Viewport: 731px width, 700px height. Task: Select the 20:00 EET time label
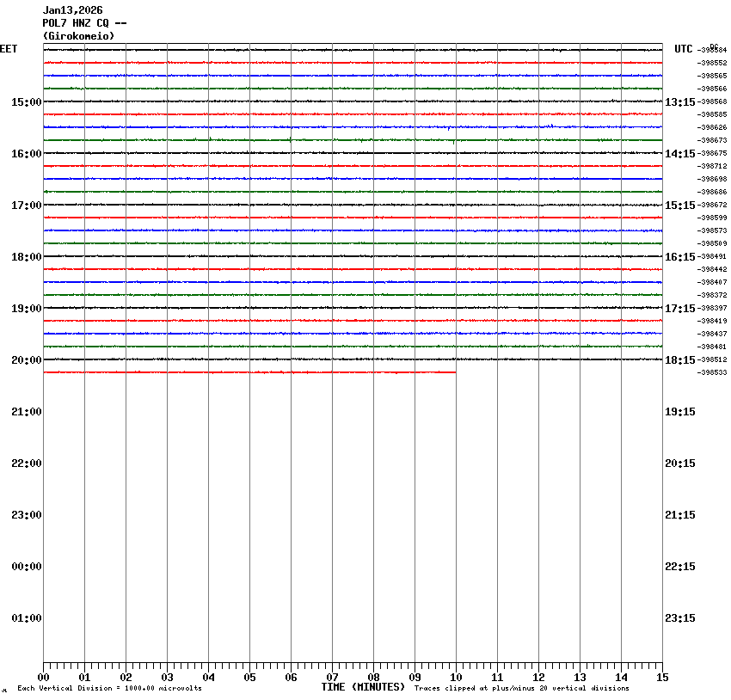coord(26,360)
